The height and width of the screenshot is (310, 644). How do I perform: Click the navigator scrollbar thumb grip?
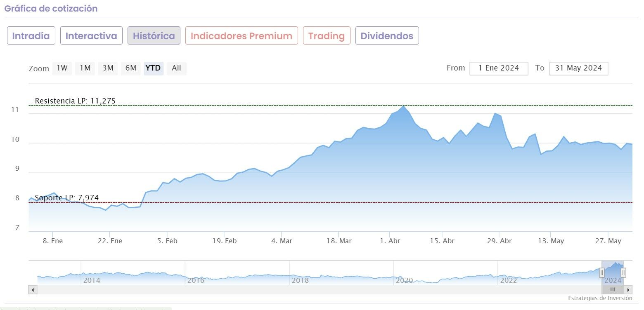pos(613,289)
